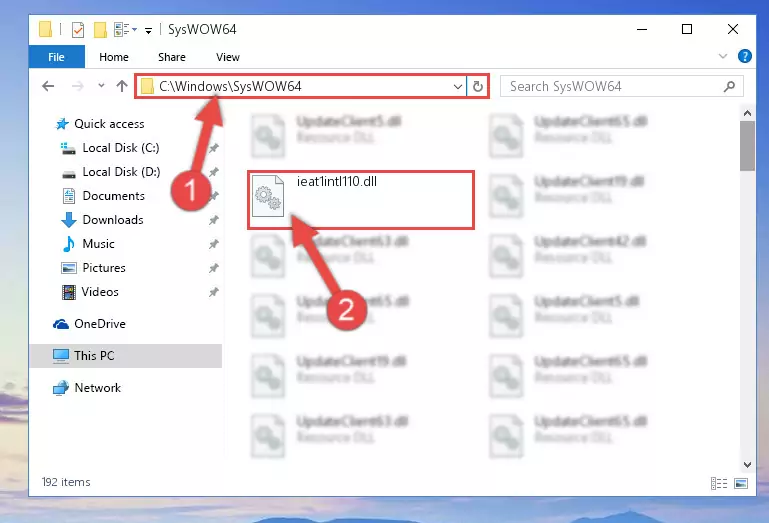Select This PC in navigation pane
This screenshot has height=523, width=769.
pyautogui.click(x=126, y=356)
